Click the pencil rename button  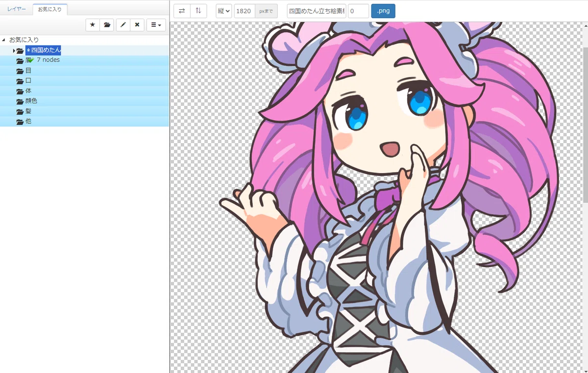123,25
